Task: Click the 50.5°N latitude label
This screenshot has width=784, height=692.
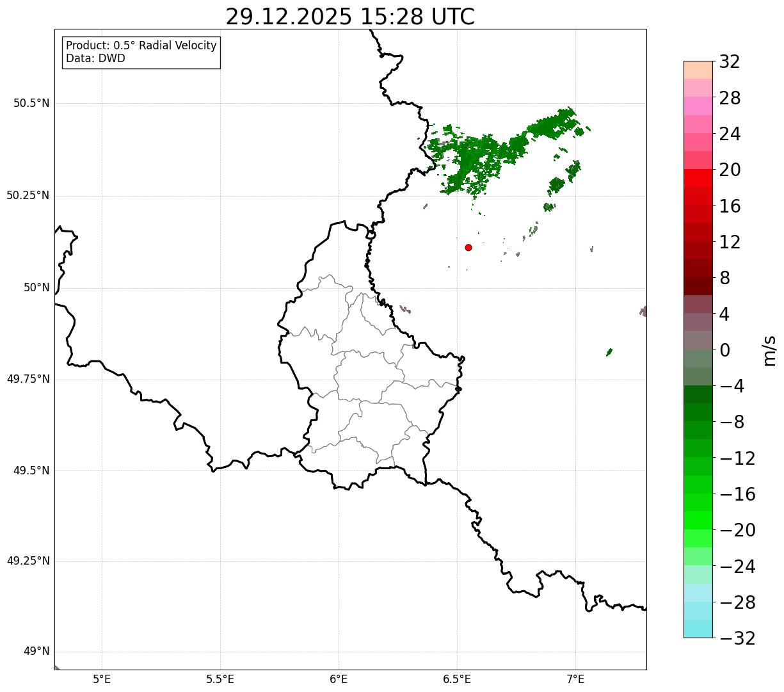Action: [x=31, y=103]
